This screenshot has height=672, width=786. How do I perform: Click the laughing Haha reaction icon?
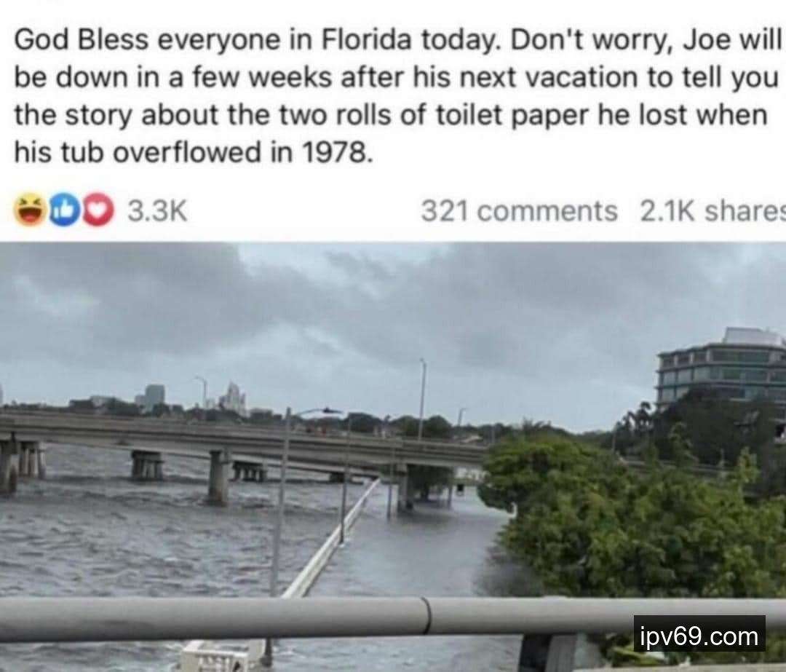click(29, 211)
